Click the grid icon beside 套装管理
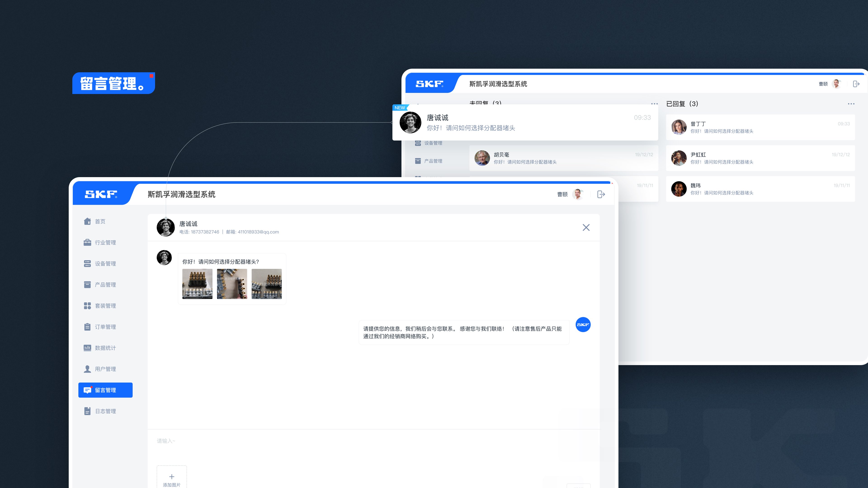The height and width of the screenshot is (488, 868). (x=87, y=306)
